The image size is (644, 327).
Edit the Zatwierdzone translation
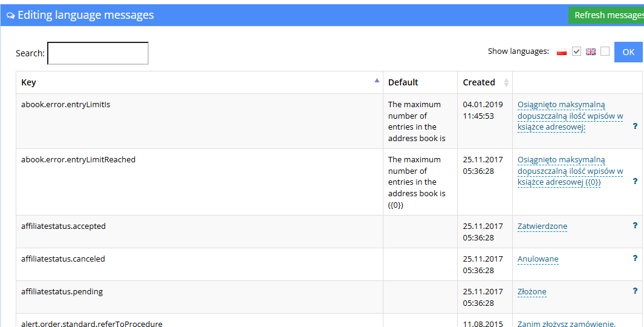click(x=542, y=226)
